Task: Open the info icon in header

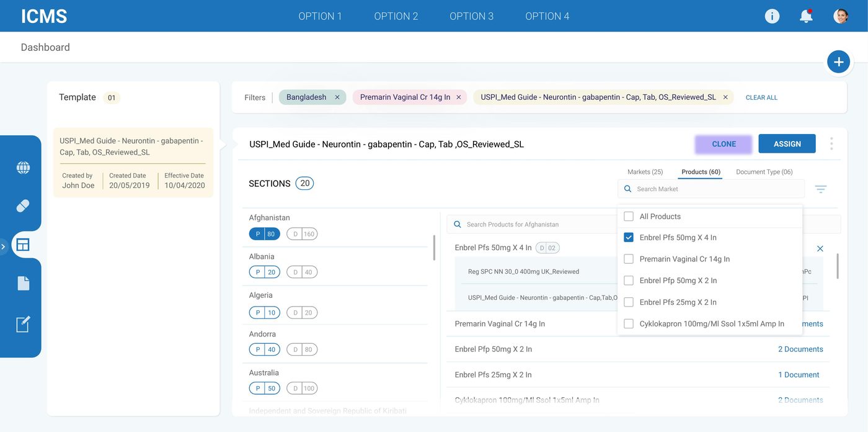Action: pyautogui.click(x=772, y=16)
